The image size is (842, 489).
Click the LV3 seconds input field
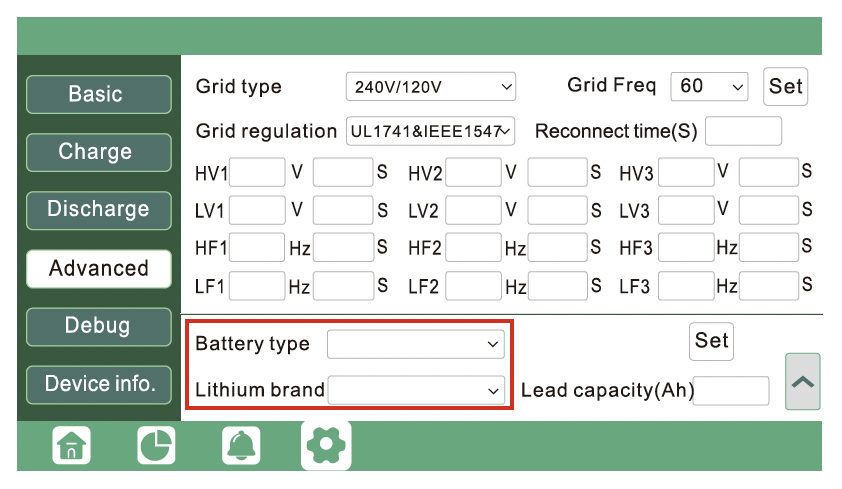(769, 210)
